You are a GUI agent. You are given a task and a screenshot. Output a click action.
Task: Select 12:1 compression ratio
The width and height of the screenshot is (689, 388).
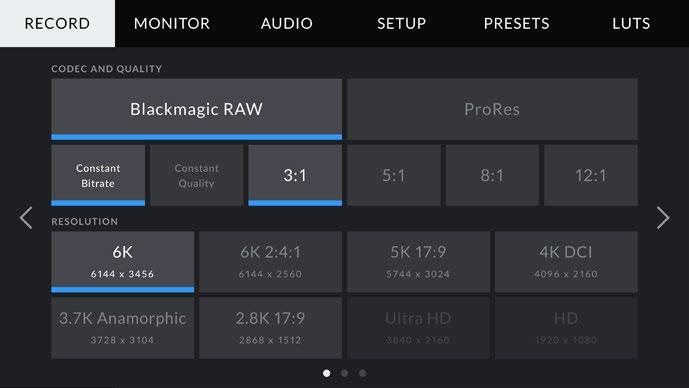591,175
